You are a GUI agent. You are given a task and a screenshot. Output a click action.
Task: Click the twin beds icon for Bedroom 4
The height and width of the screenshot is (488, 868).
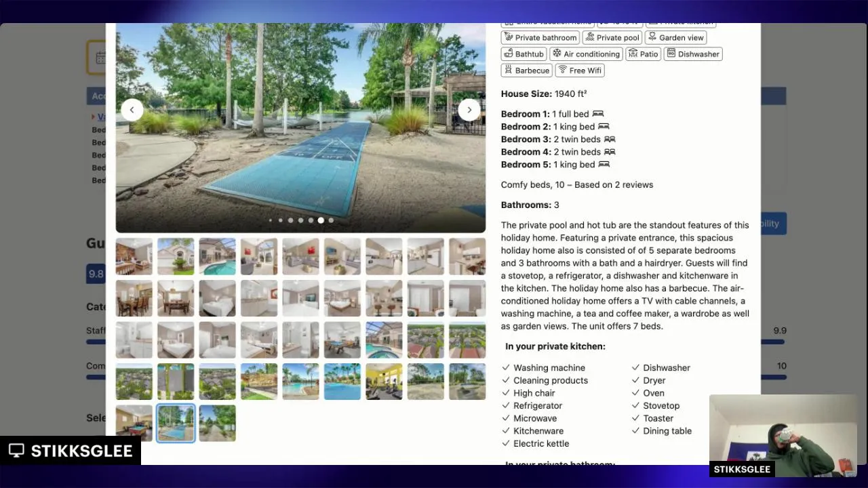[x=610, y=152]
